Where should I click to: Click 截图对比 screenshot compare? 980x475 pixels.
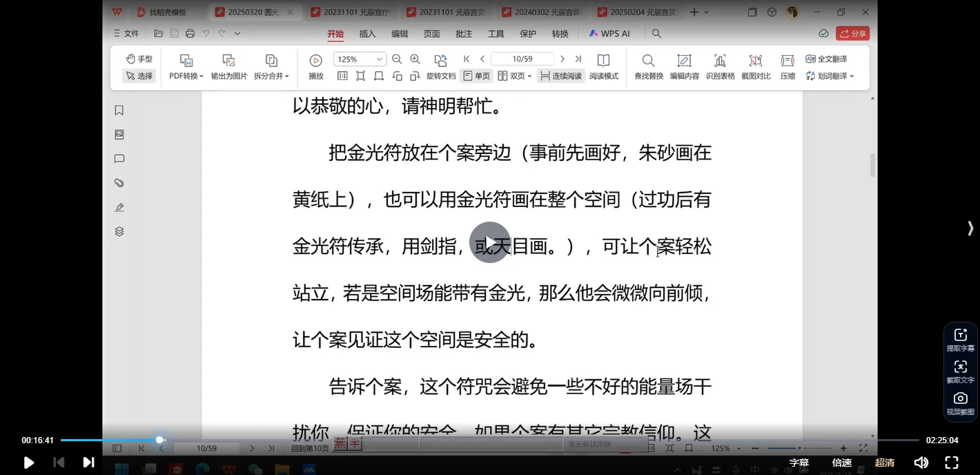click(x=756, y=68)
